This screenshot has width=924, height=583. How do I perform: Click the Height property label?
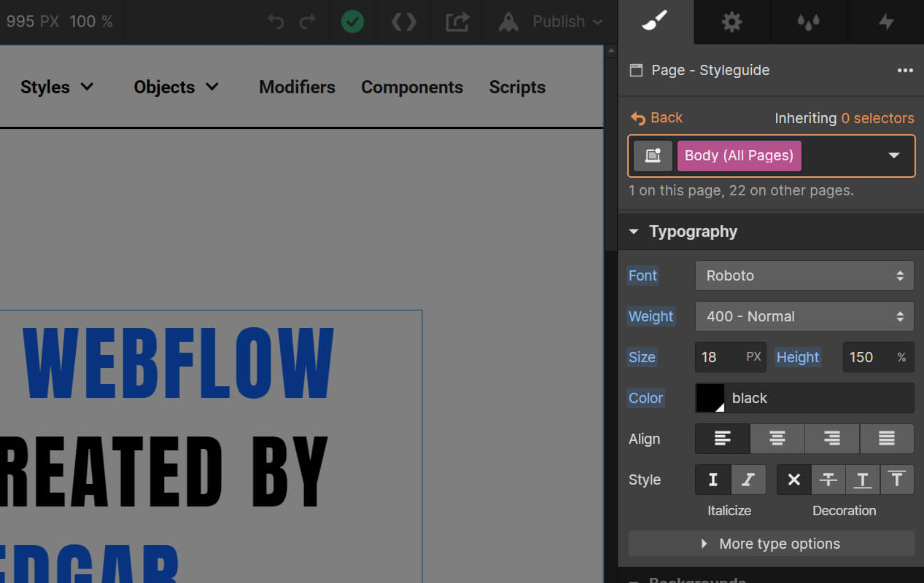[x=798, y=357]
